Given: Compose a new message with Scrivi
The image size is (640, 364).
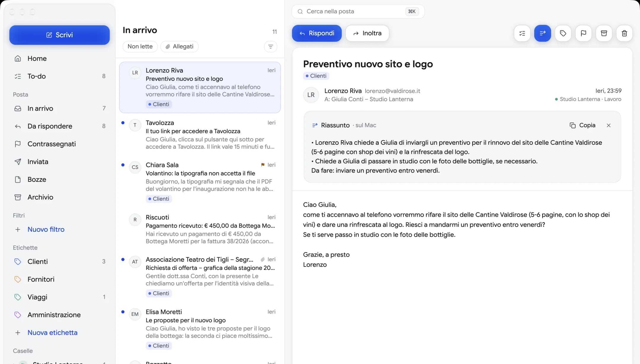Looking at the screenshot, I should 60,35.
